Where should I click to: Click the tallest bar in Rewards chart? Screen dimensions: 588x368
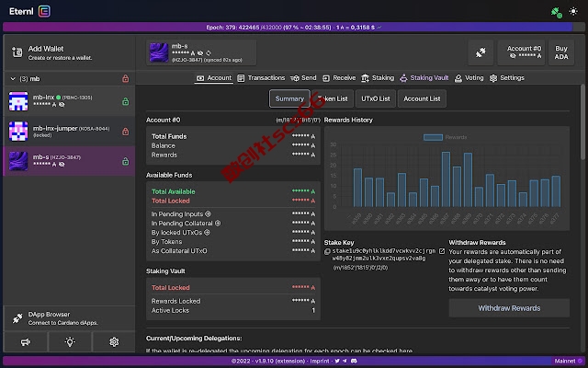coord(446,179)
